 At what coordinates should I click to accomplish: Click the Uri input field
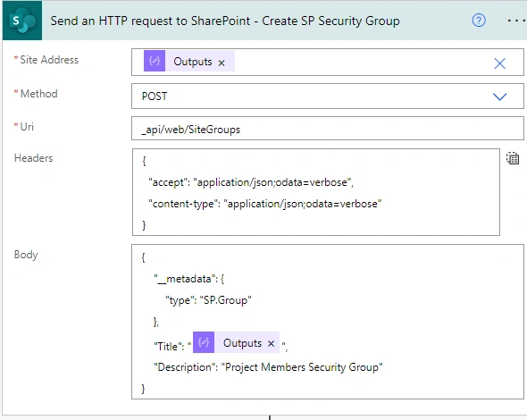pyautogui.click(x=327, y=129)
